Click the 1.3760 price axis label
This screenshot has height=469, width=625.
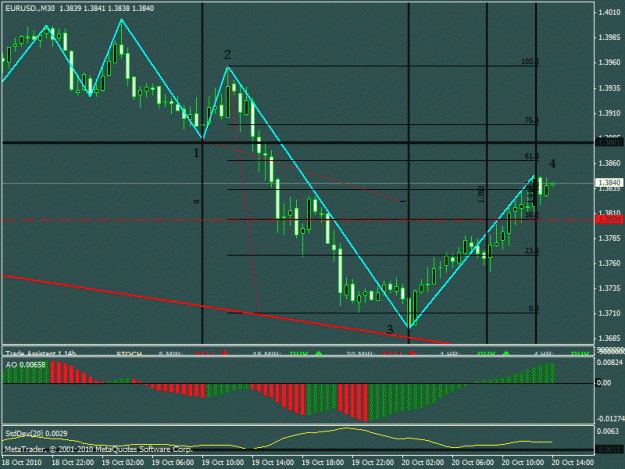pos(609,263)
